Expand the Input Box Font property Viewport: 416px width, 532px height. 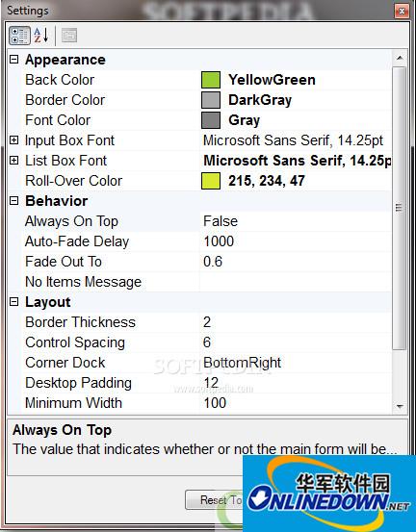tap(13, 140)
